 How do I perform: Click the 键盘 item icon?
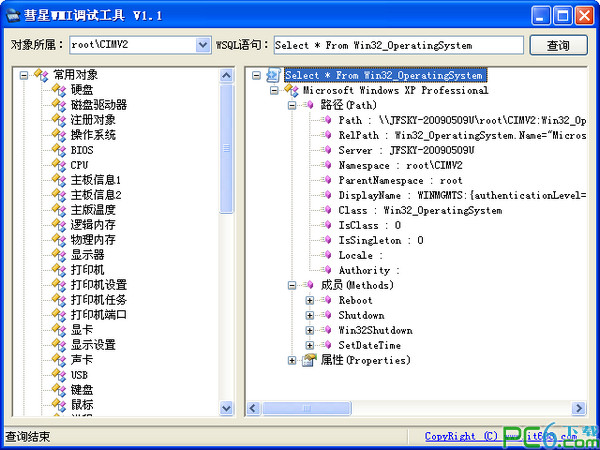tap(59, 390)
